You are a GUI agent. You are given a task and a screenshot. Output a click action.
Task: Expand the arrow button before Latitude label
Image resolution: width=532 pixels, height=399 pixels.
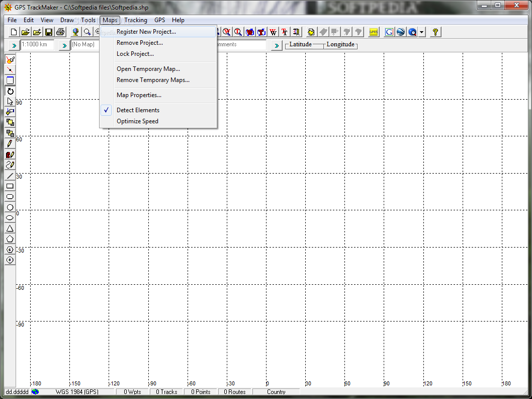pyautogui.click(x=277, y=45)
